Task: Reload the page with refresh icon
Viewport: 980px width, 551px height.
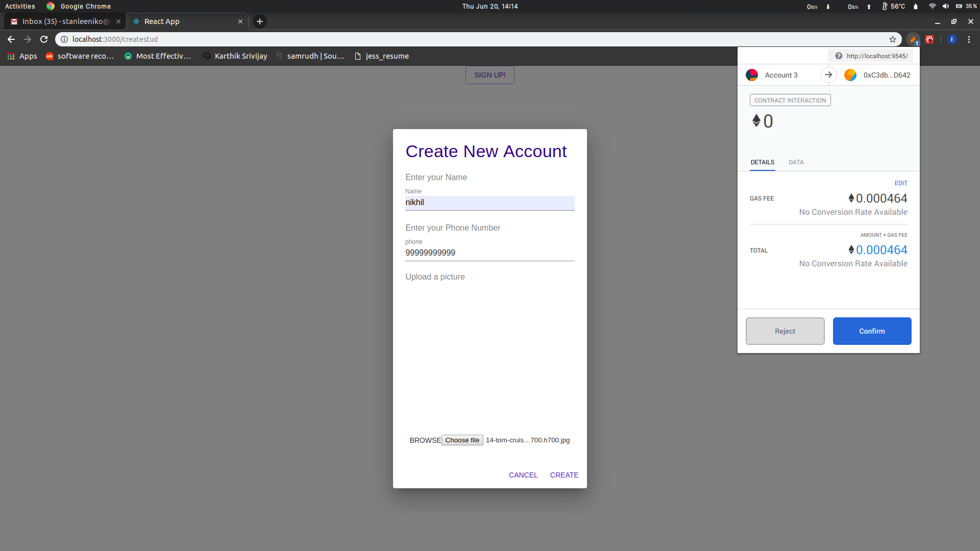Action: pos(44,39)
